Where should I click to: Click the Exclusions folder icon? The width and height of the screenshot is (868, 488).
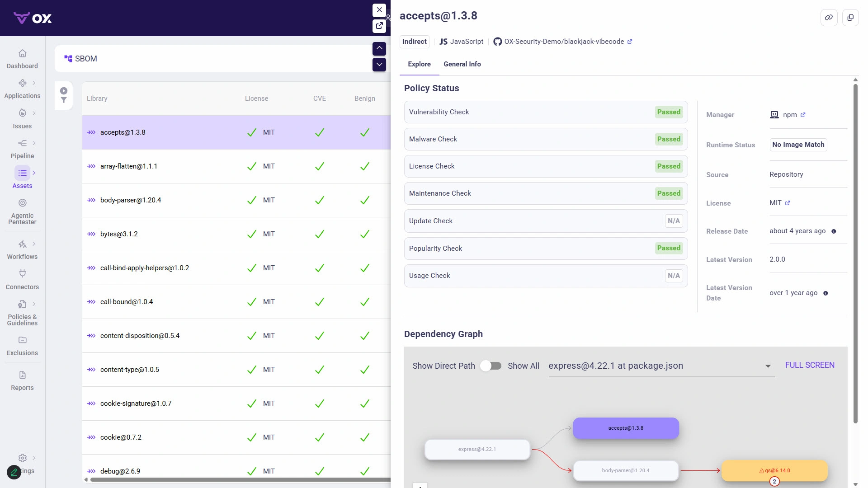(22, 340)
